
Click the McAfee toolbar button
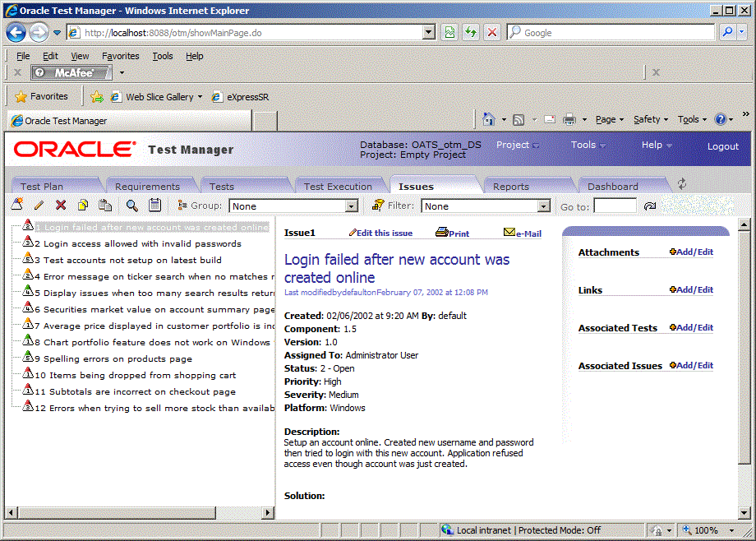pyautogui.click(x=71, y=72)
